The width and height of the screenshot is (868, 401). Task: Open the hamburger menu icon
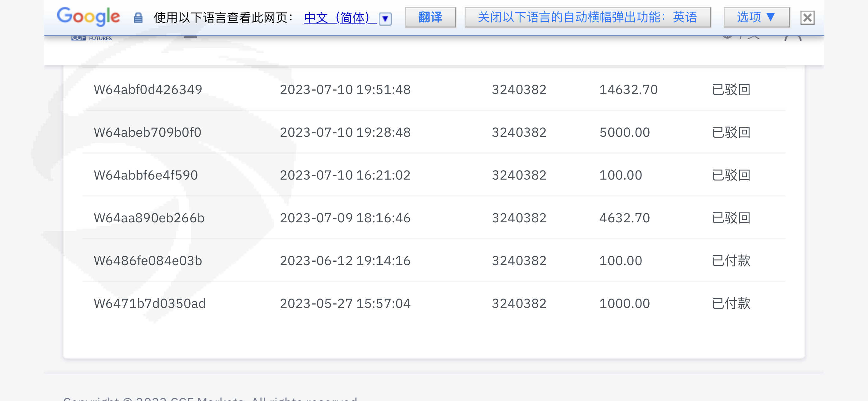click(190, 37)
